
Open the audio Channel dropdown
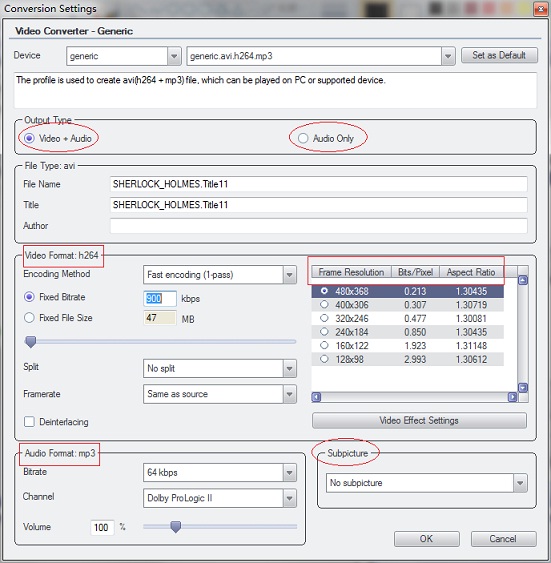tap(289, 498)
